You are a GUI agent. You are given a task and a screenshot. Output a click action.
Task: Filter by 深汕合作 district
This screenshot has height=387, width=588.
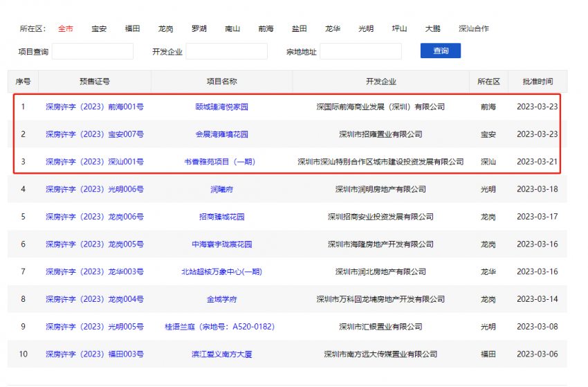click(x=474, y=28)
